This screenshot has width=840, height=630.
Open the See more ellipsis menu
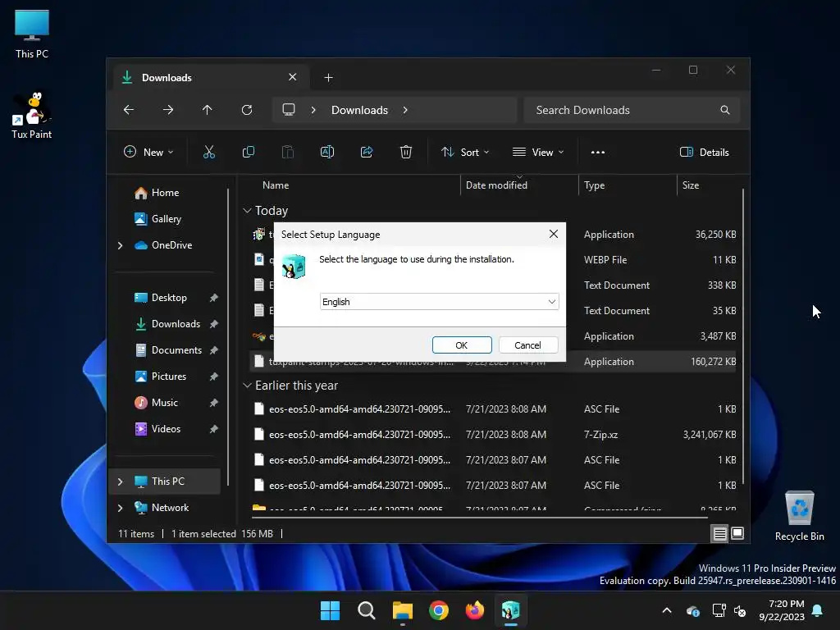click(x=598, y=152)
